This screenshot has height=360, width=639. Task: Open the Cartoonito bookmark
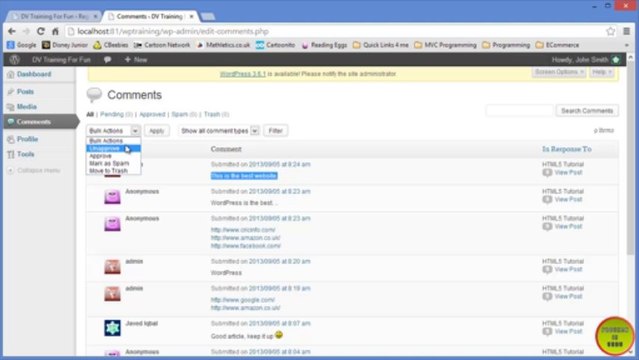275,45
